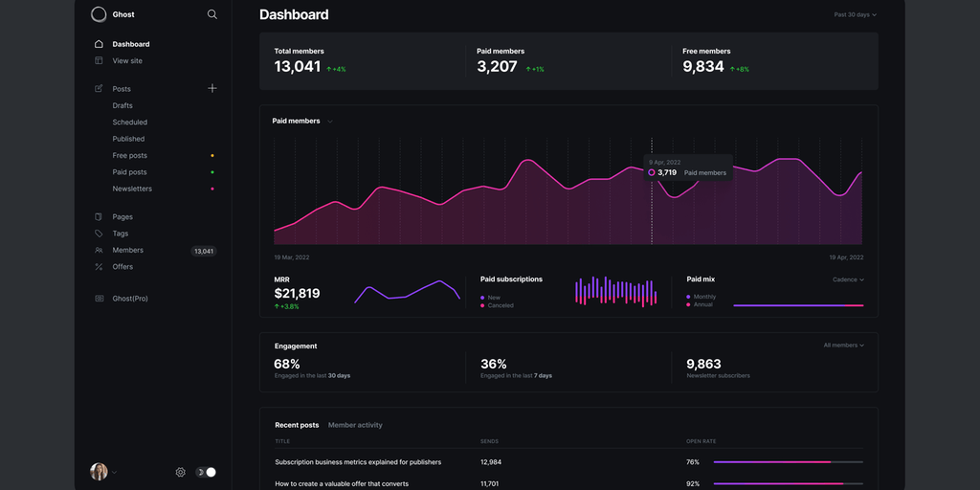Click the Tags icon in sidebar

(x=99, y=234)
